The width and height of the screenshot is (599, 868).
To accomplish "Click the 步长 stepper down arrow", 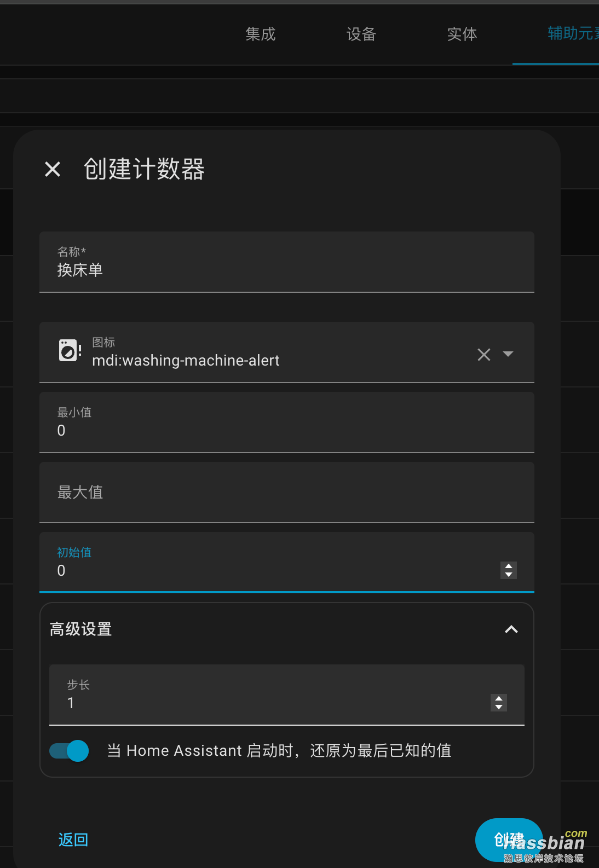I will tap(498, 708).
